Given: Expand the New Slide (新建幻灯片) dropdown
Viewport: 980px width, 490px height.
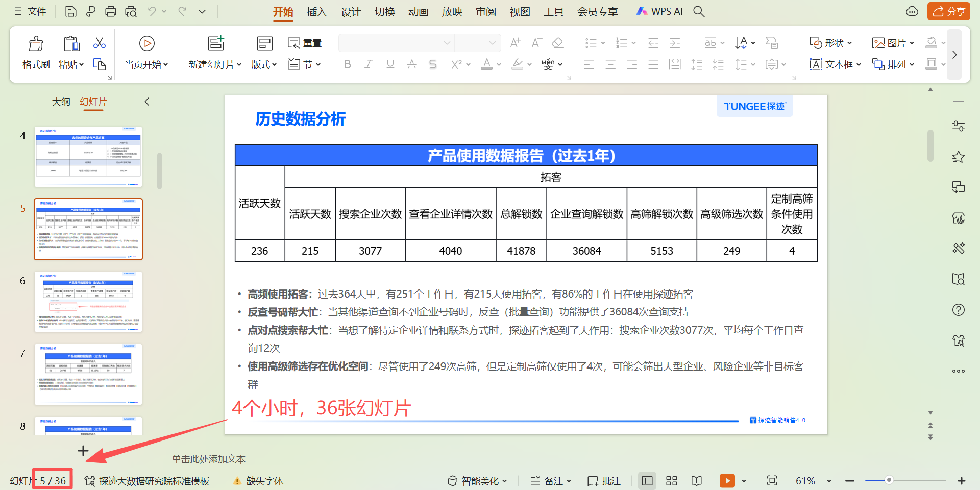Looking at the screenshot, I should 239,65.
